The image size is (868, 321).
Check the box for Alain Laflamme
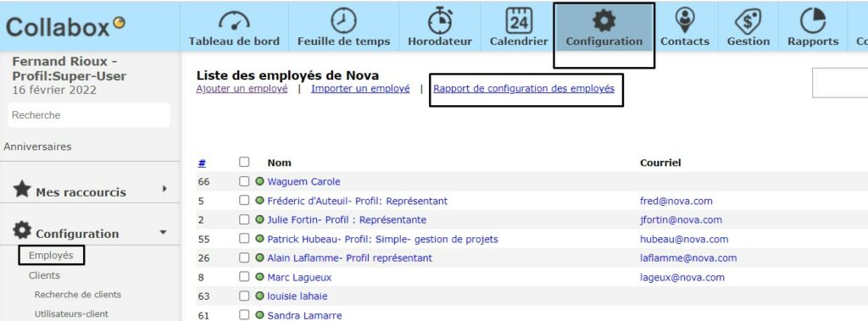(244, 257)
